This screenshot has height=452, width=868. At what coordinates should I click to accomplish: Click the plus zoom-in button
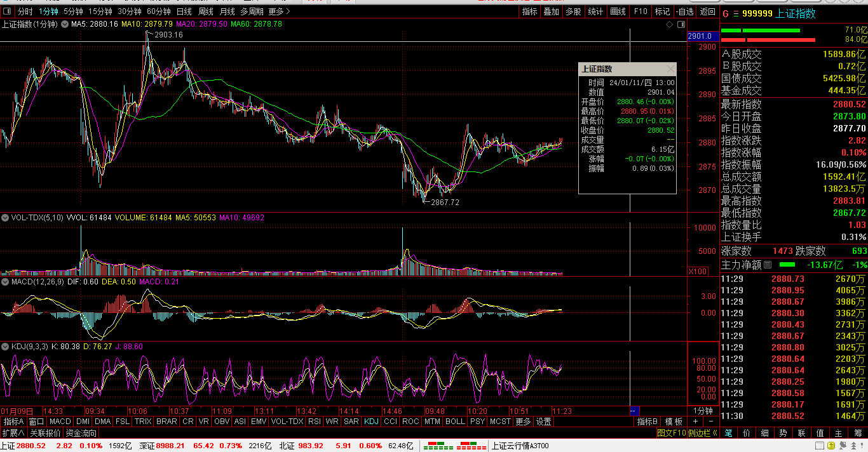[696, 422]
